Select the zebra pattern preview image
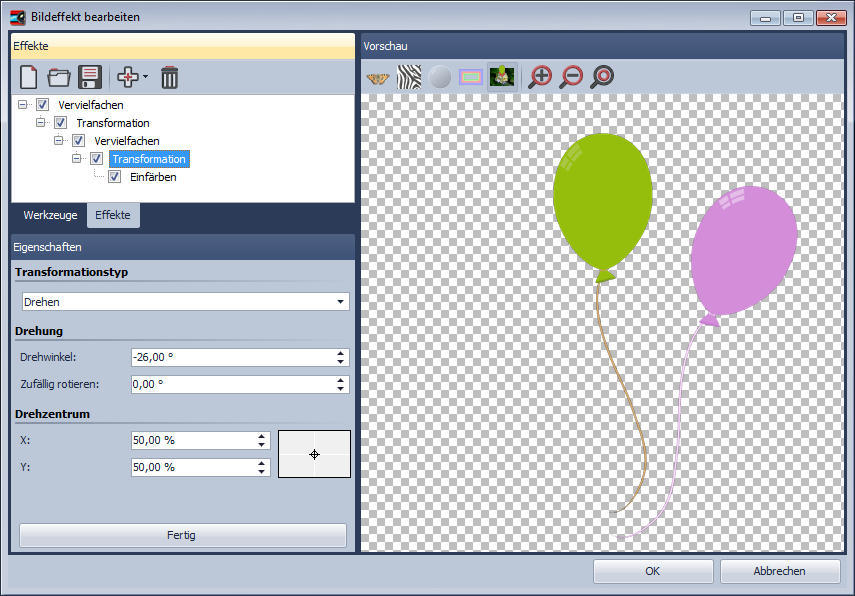This screenshot has width=855, height=596. click(x=409, y=77)
